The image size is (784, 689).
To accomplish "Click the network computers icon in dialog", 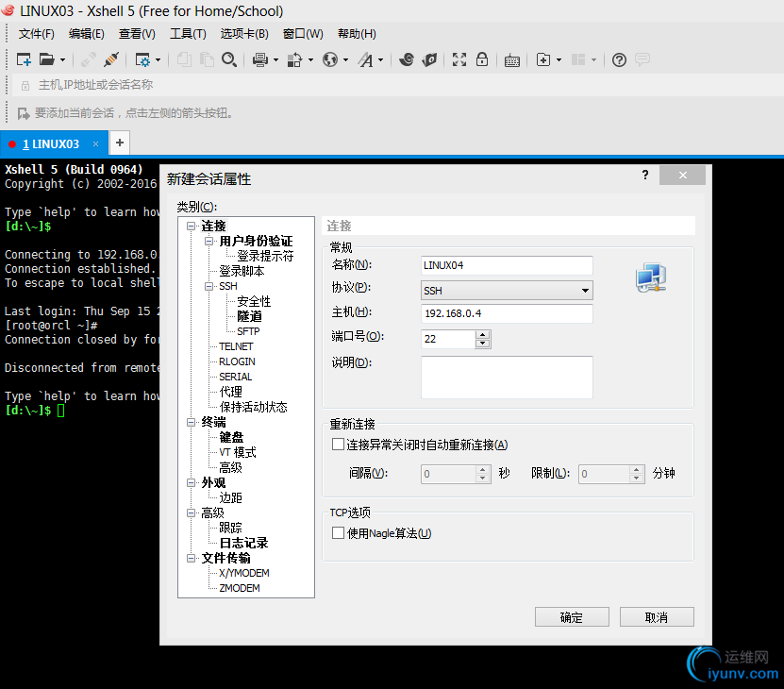I will coord(651,277).
